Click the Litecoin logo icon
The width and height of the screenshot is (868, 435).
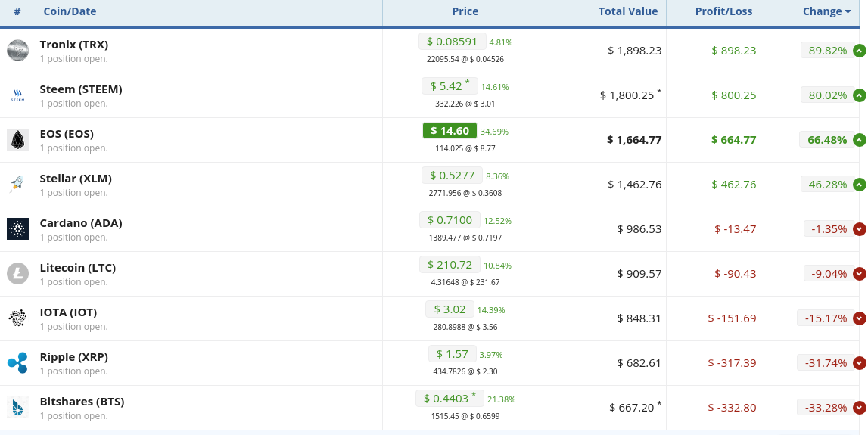tap(17, 273)
